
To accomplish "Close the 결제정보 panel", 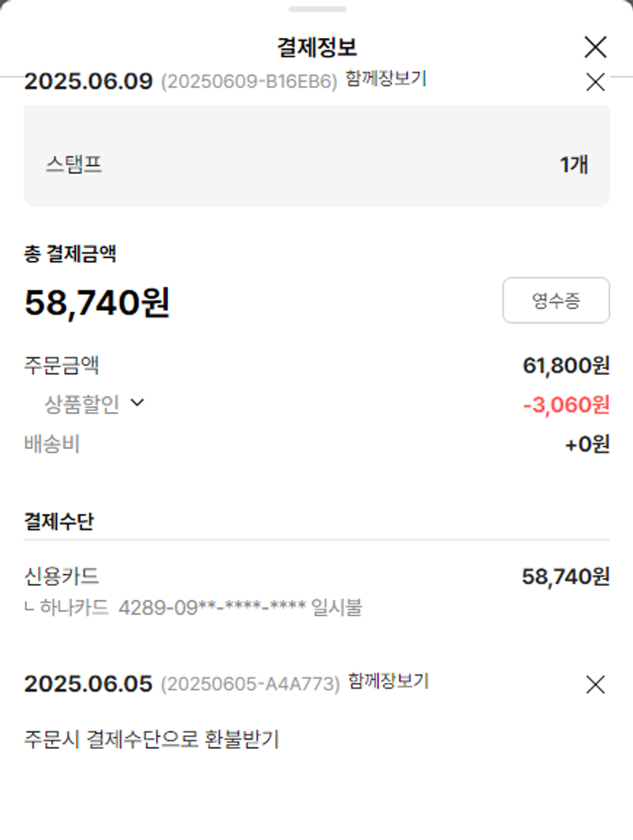I will click(x=595, y=47).
